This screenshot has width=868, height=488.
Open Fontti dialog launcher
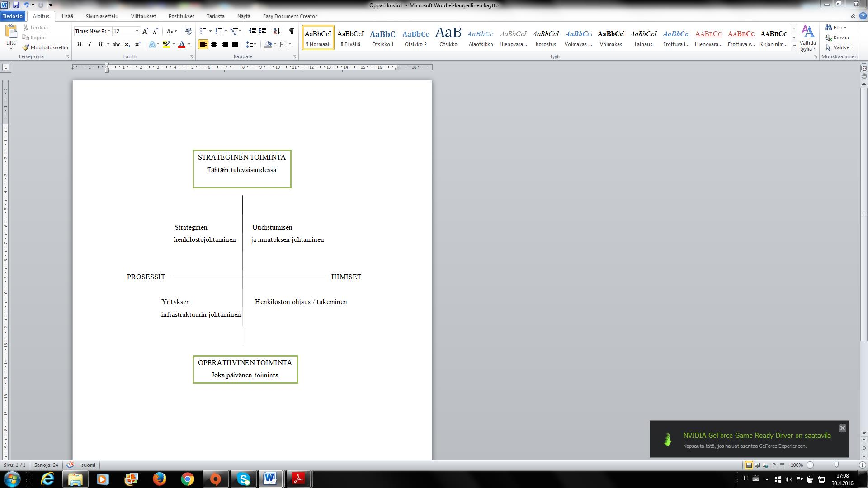(192, 57)
